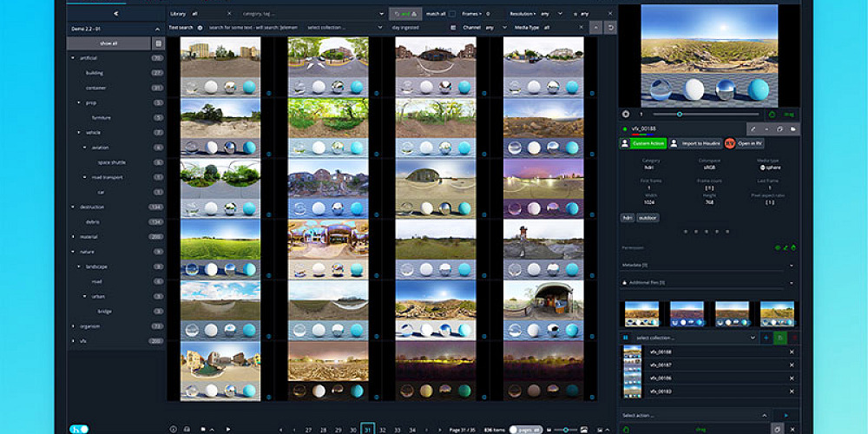This screenshot has height=434, width=868.
Task: Collapse the left sidebar with the arrow
Action: pyautogui.click(x=115, y=14)
